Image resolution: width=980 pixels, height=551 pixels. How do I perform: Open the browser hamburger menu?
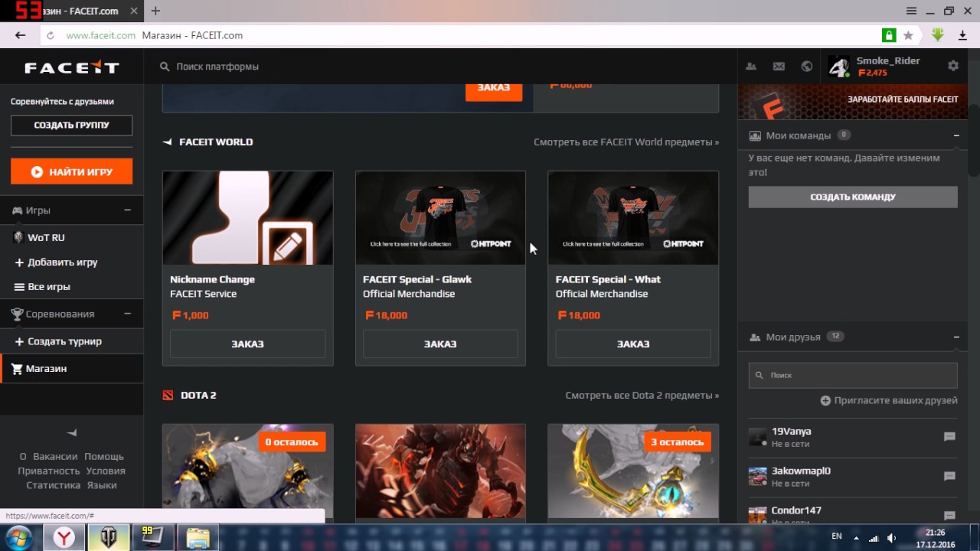tap(911, 11)
